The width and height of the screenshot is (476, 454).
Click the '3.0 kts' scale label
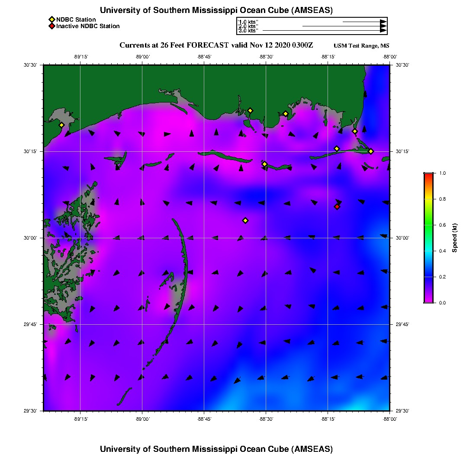click(x=248, y=31)
